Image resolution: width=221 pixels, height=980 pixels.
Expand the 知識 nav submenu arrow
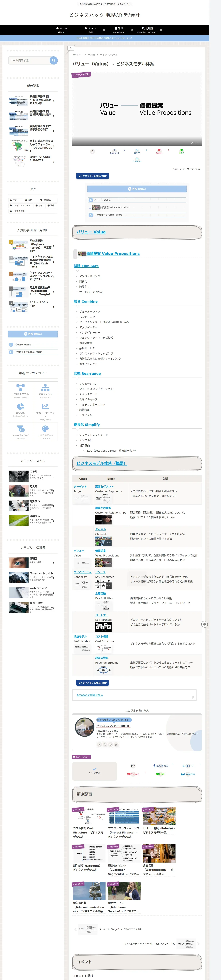132,30
